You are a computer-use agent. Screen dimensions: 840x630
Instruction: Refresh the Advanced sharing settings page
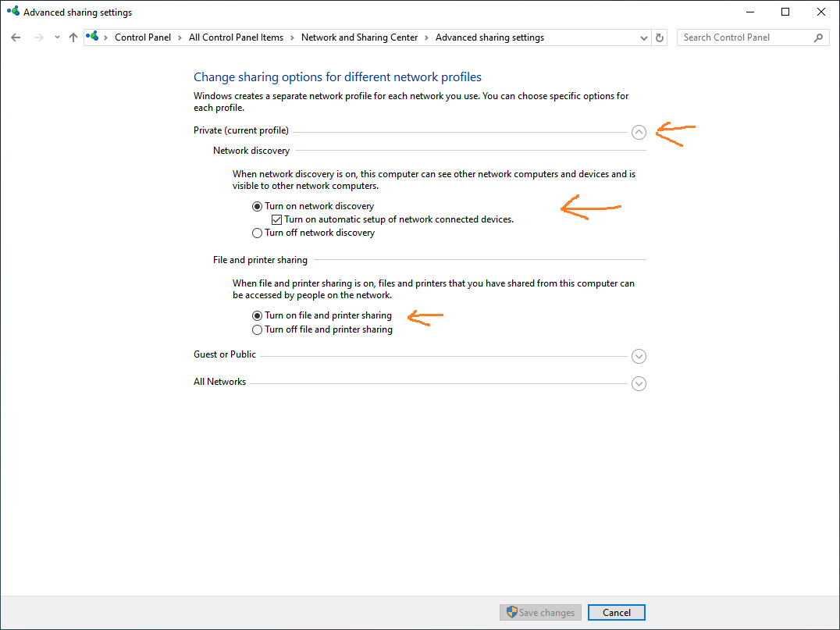pos(660,38)
